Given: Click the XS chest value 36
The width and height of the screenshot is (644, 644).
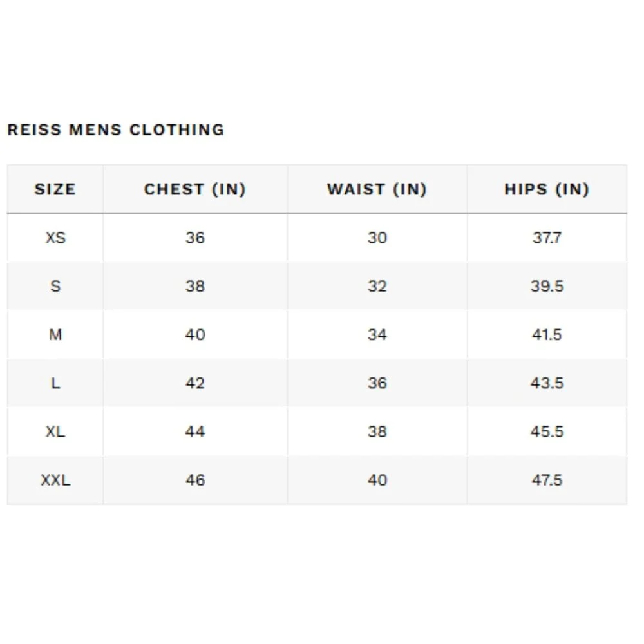Looking at the screenshot, I should tap(195, 238).
